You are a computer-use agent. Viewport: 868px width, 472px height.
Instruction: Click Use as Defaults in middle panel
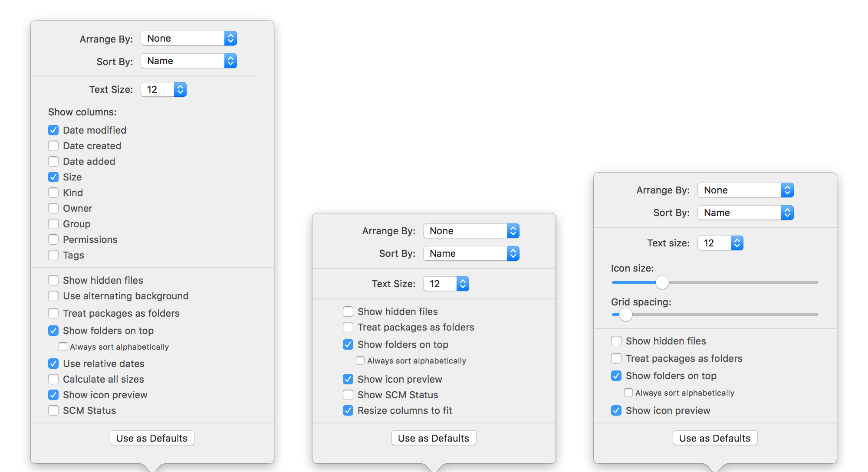[434, 438]
